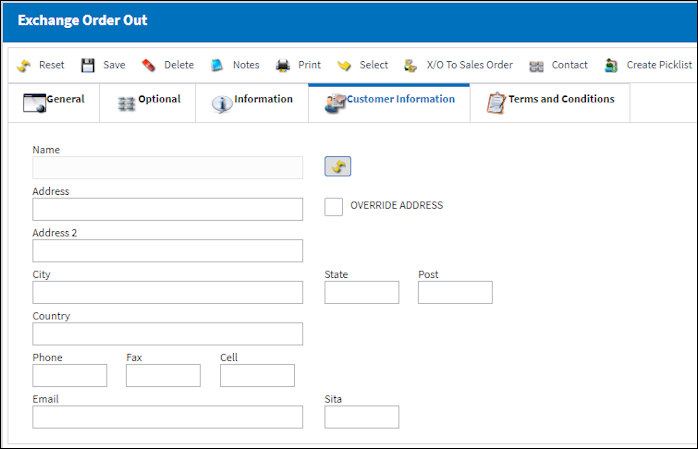The image size is (698, 449).
Task: Click the Reset arrow icon in toolbar
Action: (x=24, y=65)
